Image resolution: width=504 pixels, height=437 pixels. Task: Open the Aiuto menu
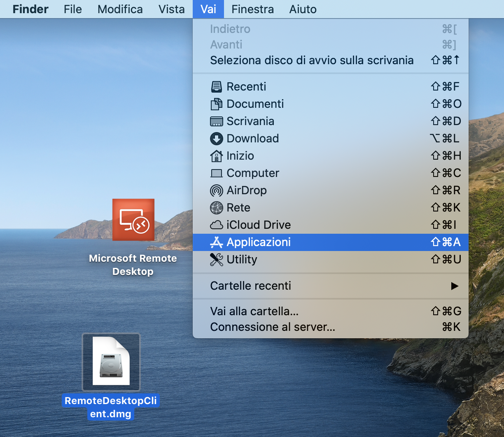click(303, 9)
